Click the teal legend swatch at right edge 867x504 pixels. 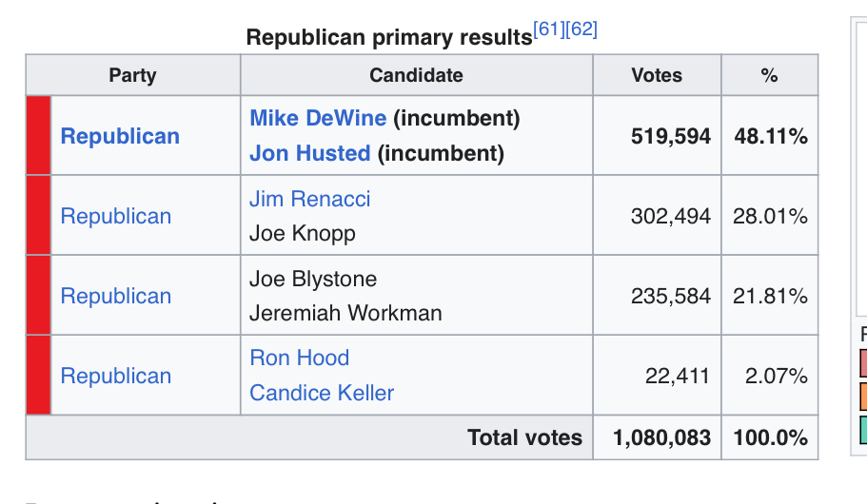862,429
